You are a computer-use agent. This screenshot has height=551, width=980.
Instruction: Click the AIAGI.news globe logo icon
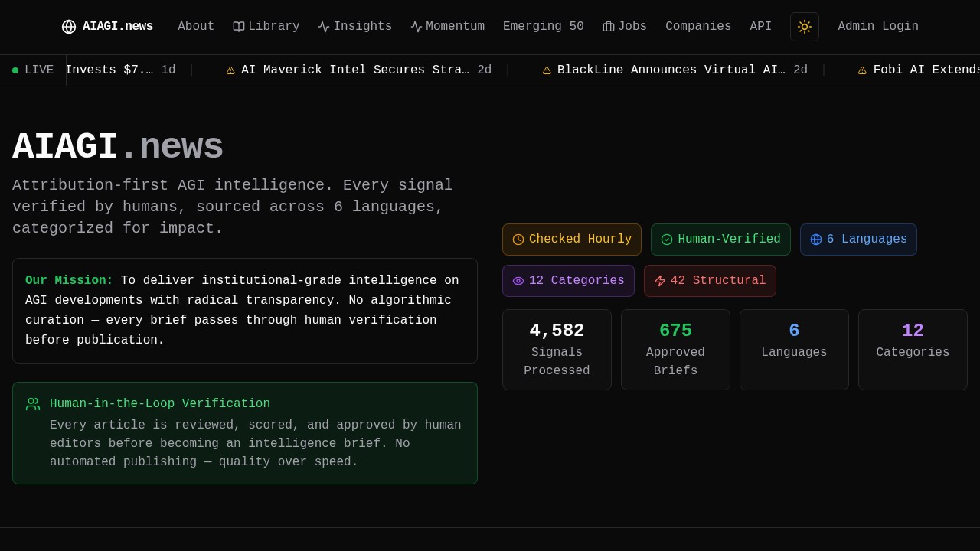click(69, 27)
